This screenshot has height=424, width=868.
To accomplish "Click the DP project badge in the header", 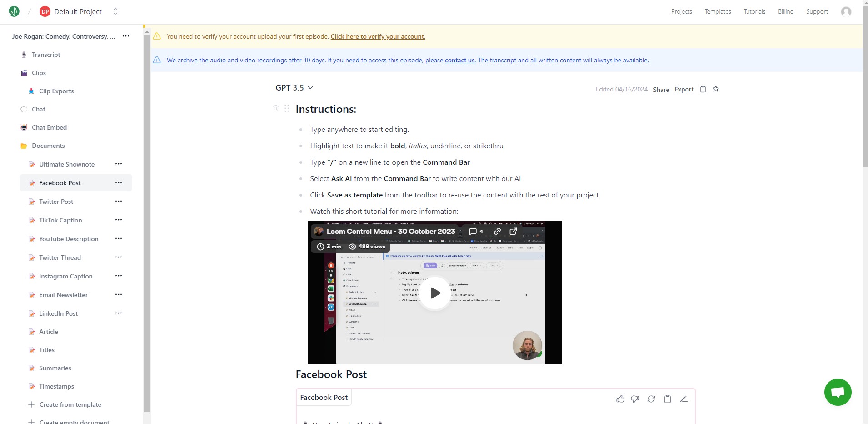I will pyautogui.click(x=45, y=12).
